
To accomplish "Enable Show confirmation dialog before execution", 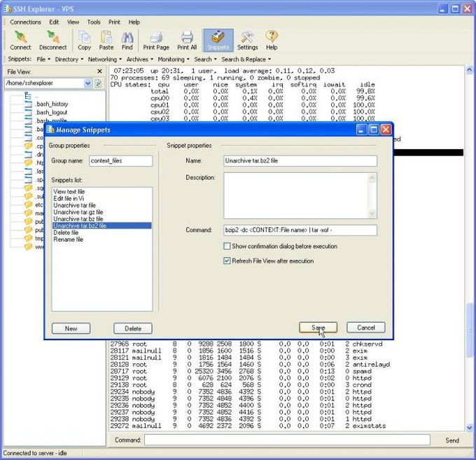I will [x=227, y=246].
